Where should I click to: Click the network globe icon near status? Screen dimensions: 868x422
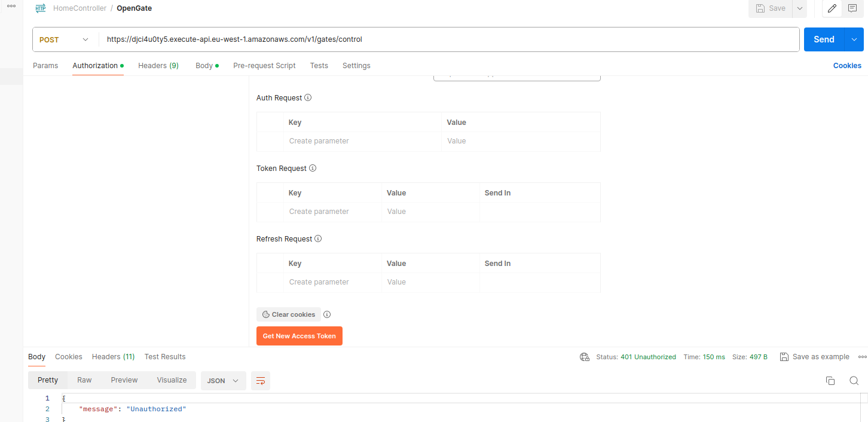point(585,357)
